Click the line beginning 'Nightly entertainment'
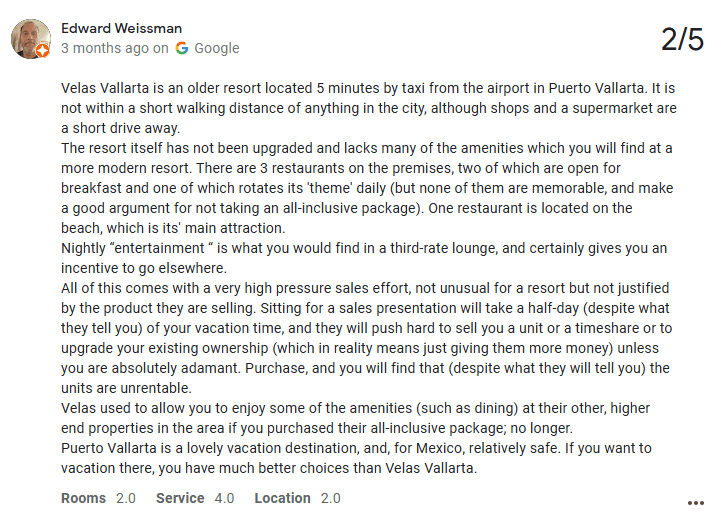727x514 pixels. coord(300,248)
